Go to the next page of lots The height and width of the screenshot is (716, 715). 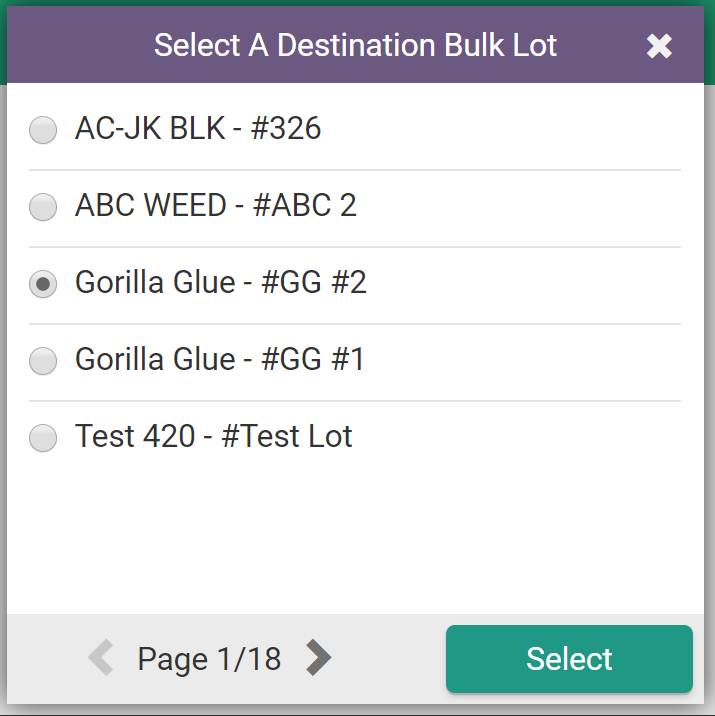pyautogui.click(x=318, y=657)
